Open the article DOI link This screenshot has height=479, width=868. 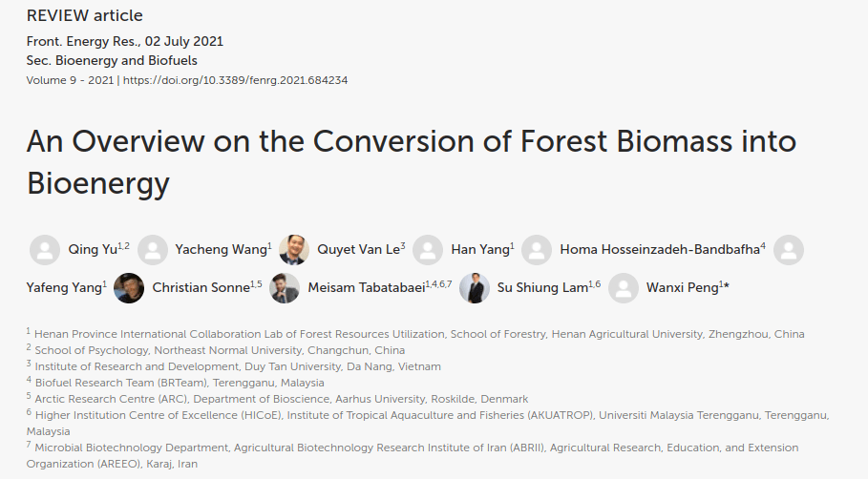(x=235, y=80)
